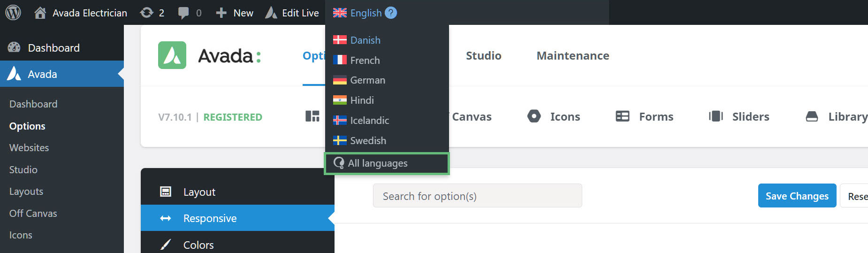Select the Responsive options section
The image size is (868, 253).
(237, 218)
